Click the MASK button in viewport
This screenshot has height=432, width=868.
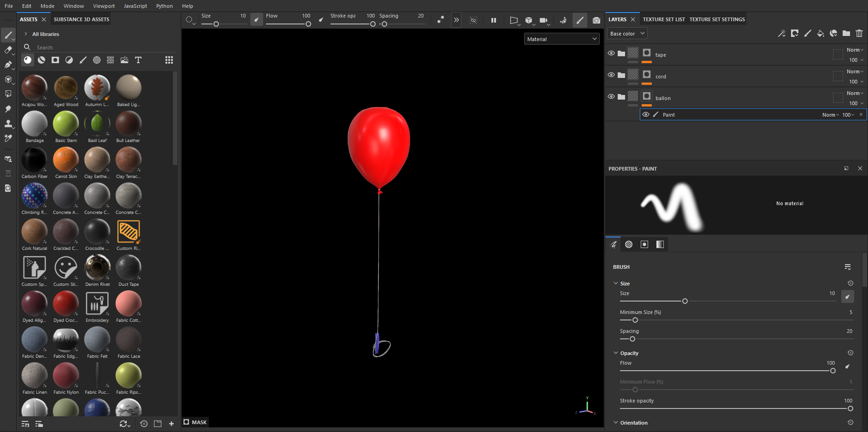pos(195,422)
